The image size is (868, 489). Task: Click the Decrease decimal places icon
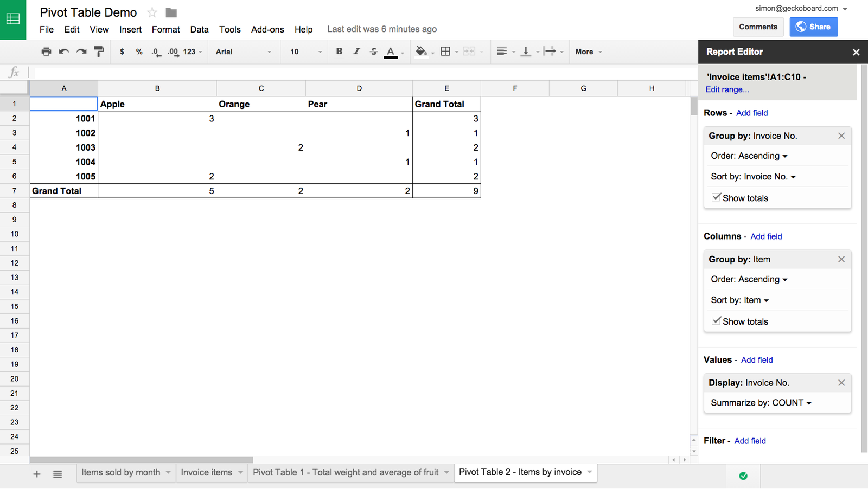(x=156, y=52)
